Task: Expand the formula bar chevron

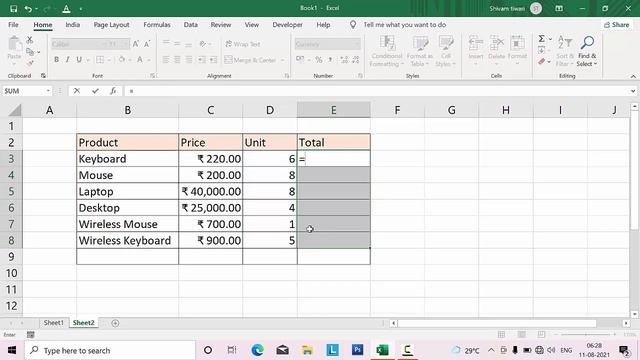Action: (633, 91)
